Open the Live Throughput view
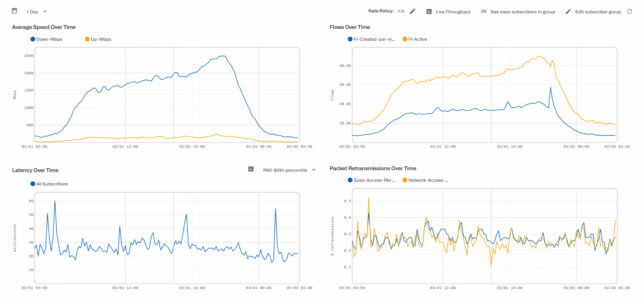 pos(453,12)
